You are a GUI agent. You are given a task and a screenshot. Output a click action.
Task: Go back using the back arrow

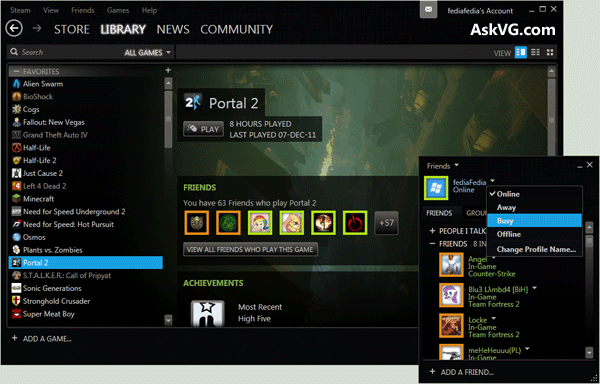14,29
